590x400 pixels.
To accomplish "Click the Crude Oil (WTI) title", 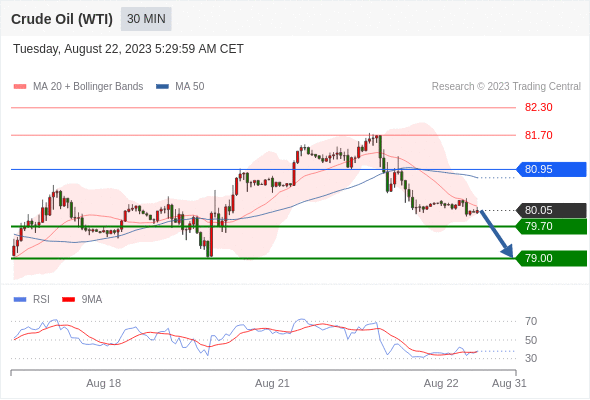I will point(62,19).
